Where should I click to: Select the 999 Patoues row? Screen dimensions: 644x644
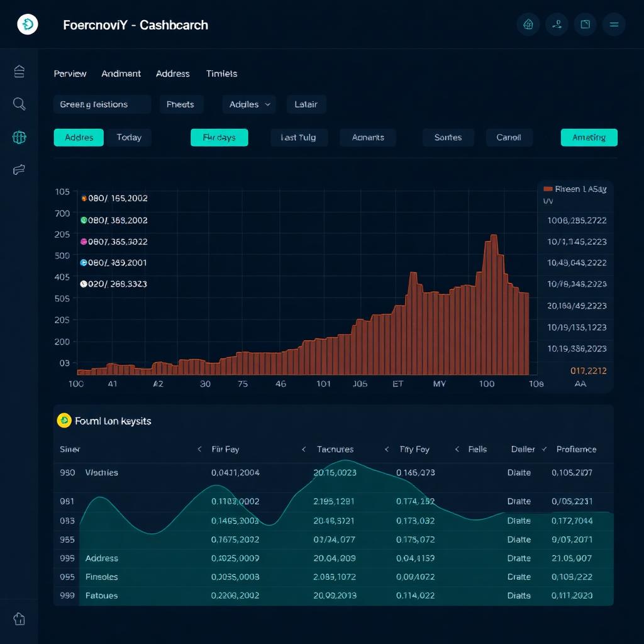click(333, 596)
